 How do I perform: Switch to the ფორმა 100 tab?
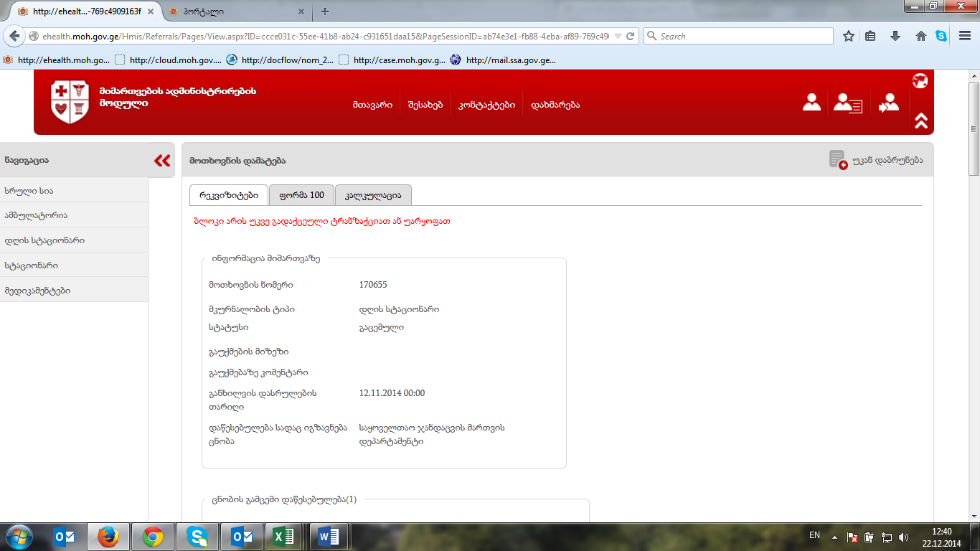301,195
